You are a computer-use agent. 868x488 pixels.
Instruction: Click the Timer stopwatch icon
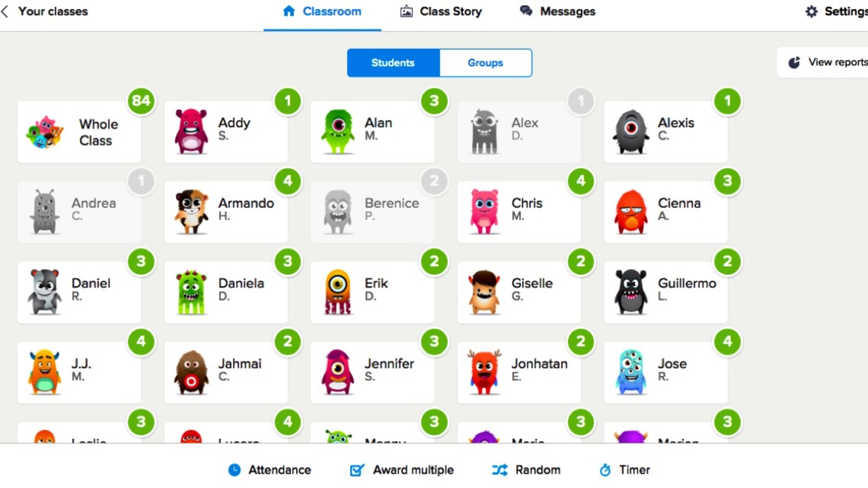(x=605, y=470)
